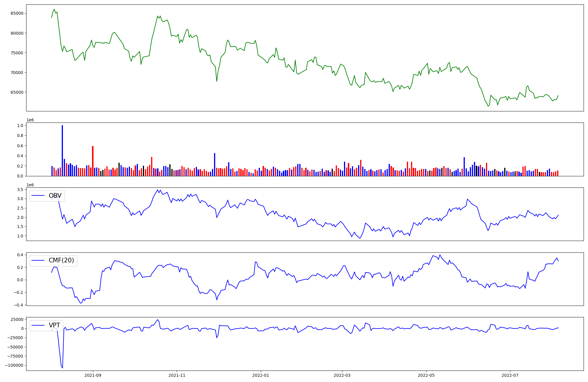The image size is (588, 382).
Task: Click the 2022-03 x-axis date label
Action: pos(342,375)
